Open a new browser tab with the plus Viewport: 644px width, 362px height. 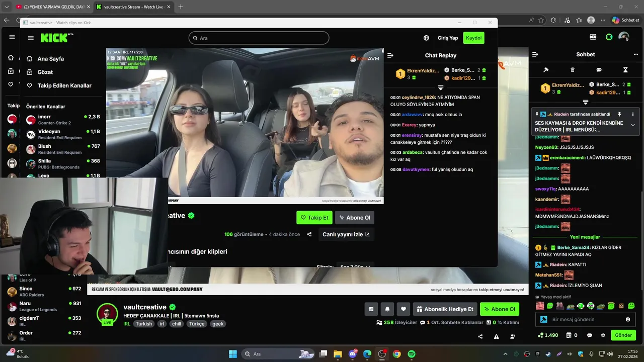180,7
